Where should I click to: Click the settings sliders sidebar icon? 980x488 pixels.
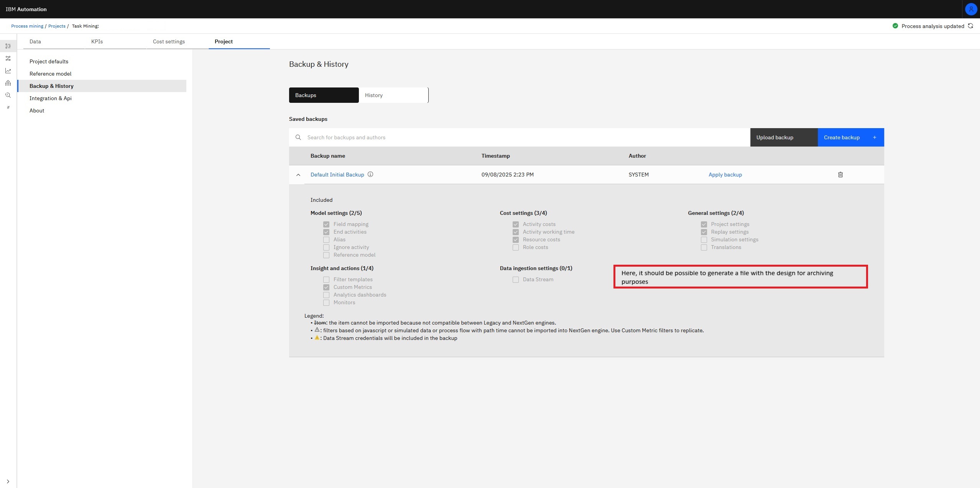pyautogui.click(x=8, y=46)
